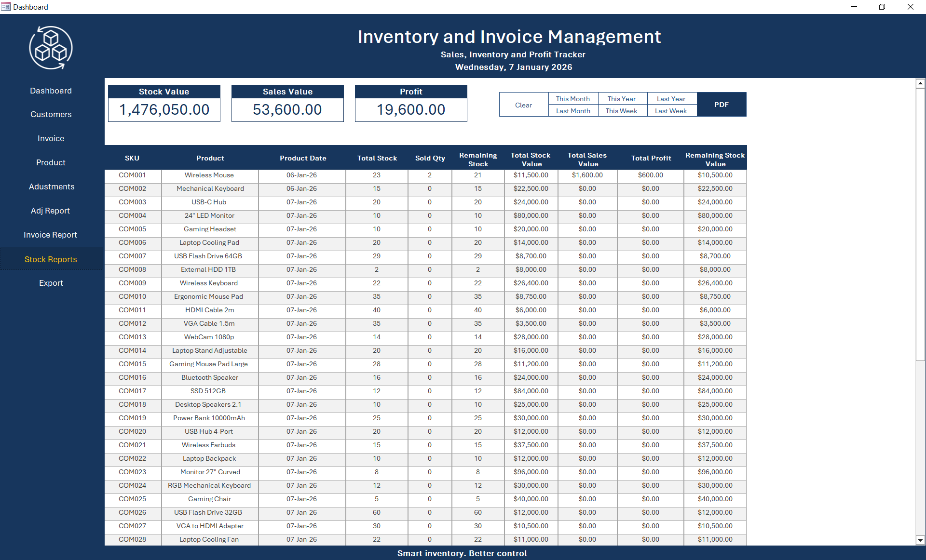Export the report with PDF button
Image resolution: width=926 pixels, height=560 pixels.
[x=722, y=105]
